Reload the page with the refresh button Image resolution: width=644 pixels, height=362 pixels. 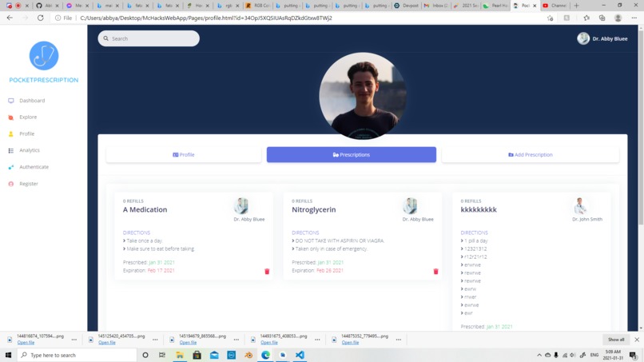pos(40,18)
